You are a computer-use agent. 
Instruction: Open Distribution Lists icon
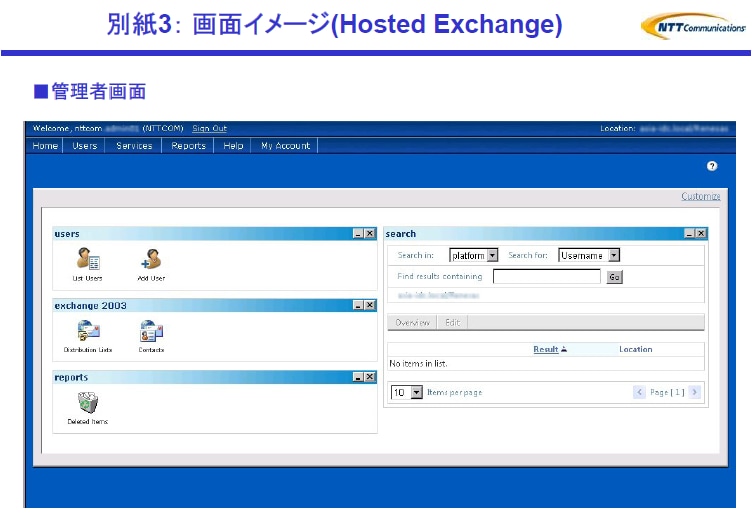(88, 331)
